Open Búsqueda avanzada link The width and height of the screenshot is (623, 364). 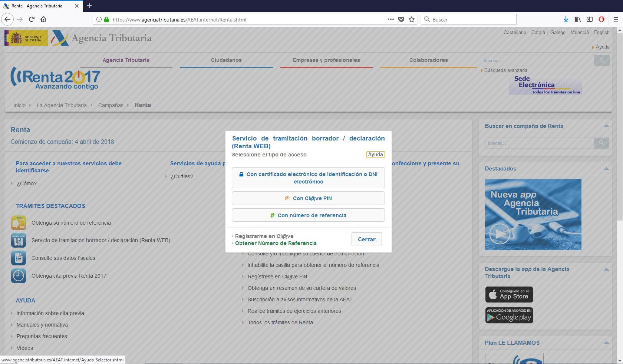point(505,70)
